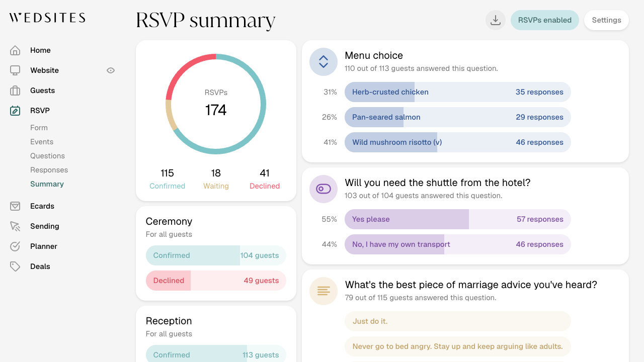The width and height of the screenshot is (644, 362).
Task: Go to the Wedsites logo homepage
Action: click(47, 18)
